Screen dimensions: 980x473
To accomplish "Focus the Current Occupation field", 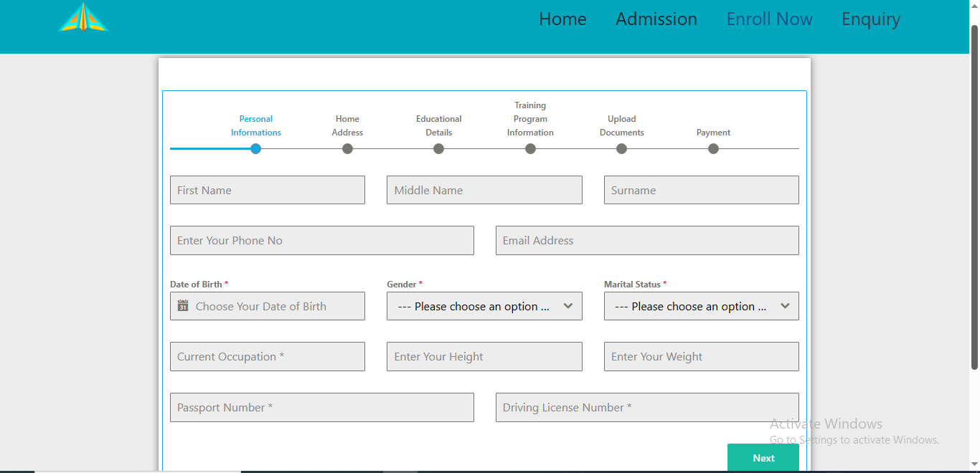I will [x=268, y=356].
